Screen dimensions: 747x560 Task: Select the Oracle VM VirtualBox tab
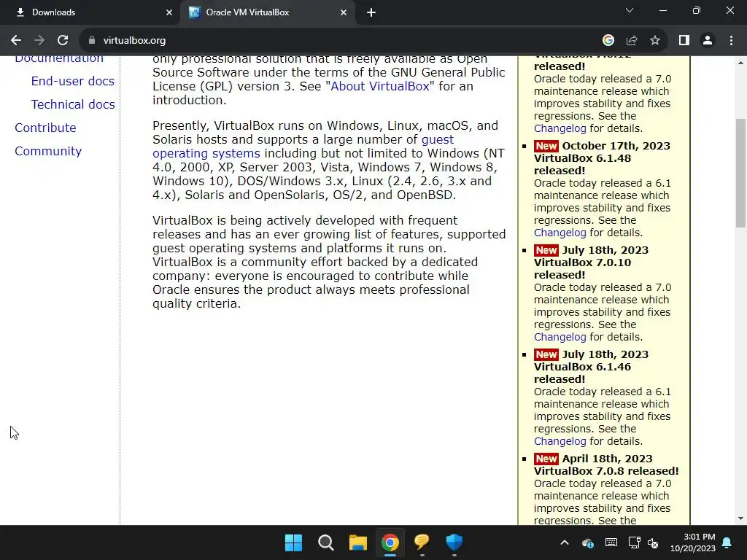[268, 13]
